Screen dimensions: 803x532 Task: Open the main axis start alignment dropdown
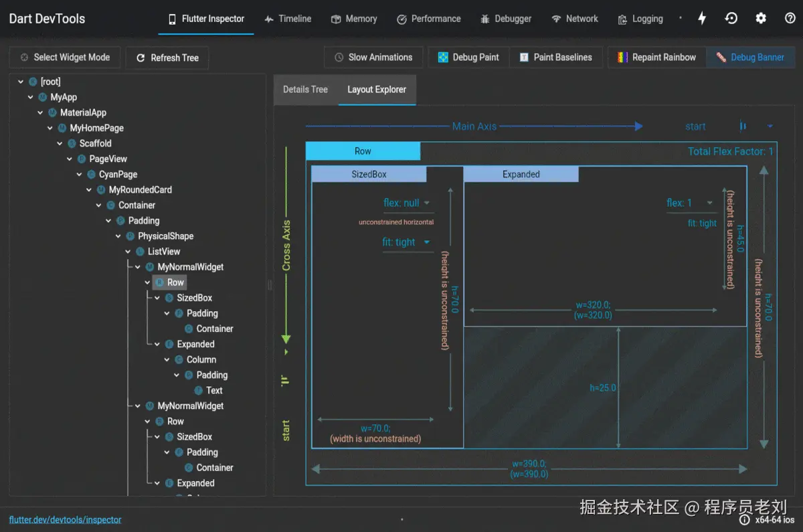[729, 126]
